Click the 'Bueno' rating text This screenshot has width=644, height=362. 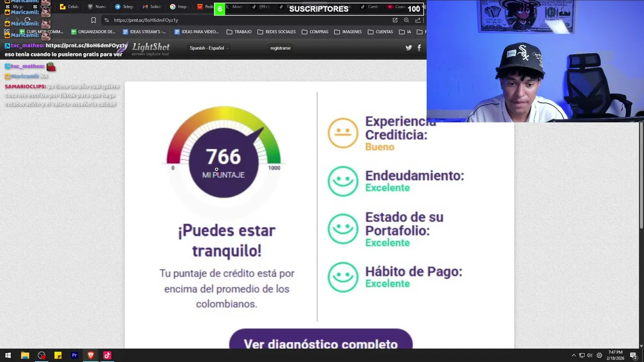pos(379,147)
